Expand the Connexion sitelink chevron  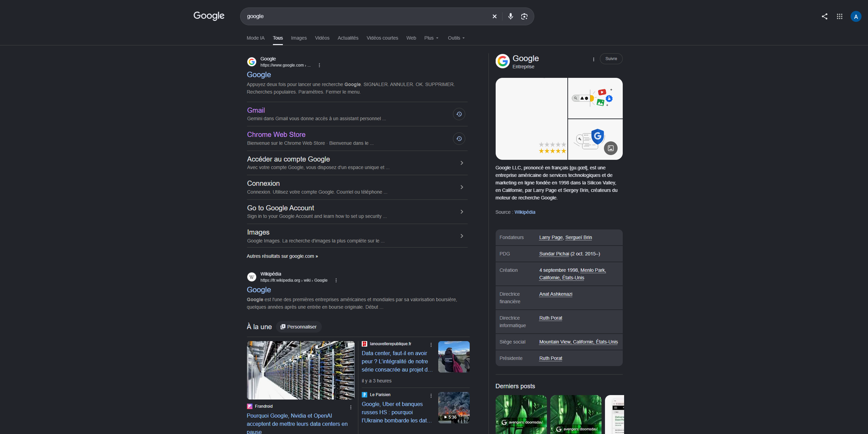pos(461,187)
